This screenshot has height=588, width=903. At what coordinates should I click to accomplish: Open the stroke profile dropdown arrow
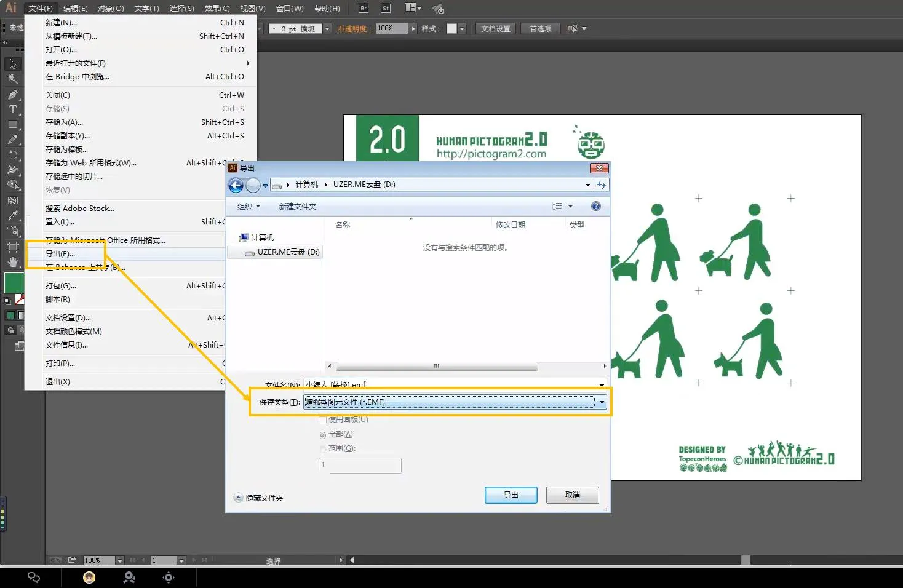click(x=327, y=28)
